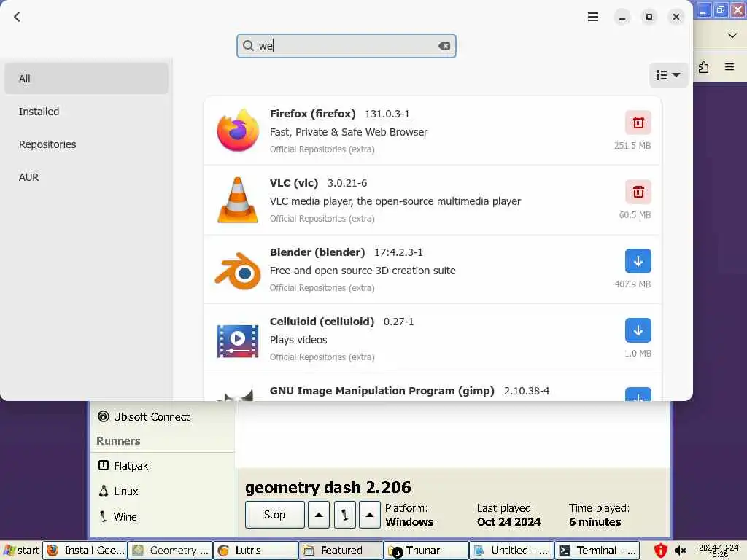The image size is (747, 560).
Task: Click 'Celluloid (celluloid)' package title
Action: [x=322, y=322]
